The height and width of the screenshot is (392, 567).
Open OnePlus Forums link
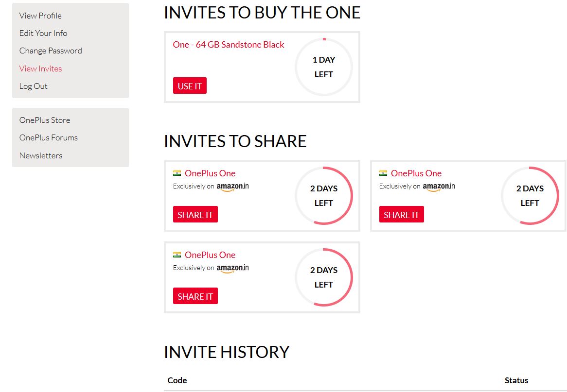coord(49,137)
